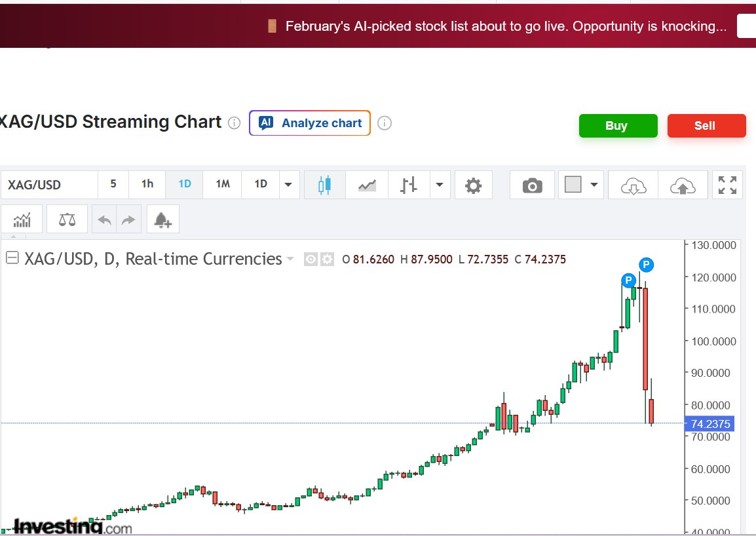Open the XAG/USD legend title dropdown
This screenshot has height=536, width=756.
(x=290, y=259)
